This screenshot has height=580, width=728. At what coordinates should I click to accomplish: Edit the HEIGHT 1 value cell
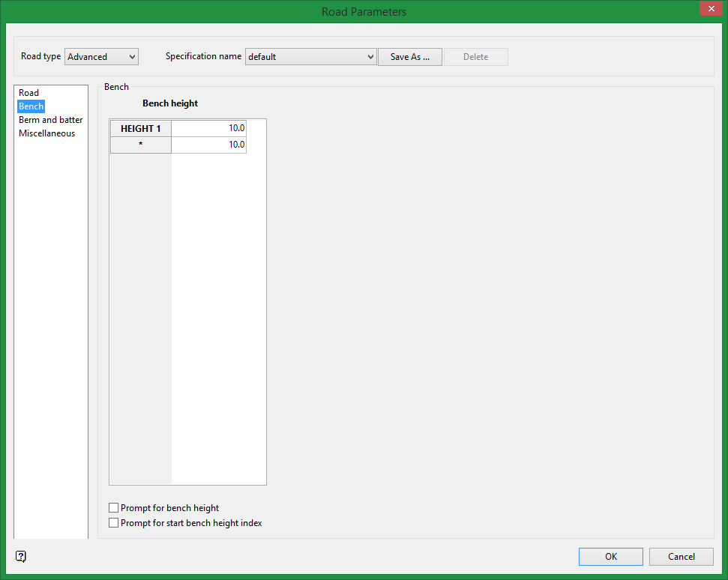pyautogui.click(x=208, y=128)
